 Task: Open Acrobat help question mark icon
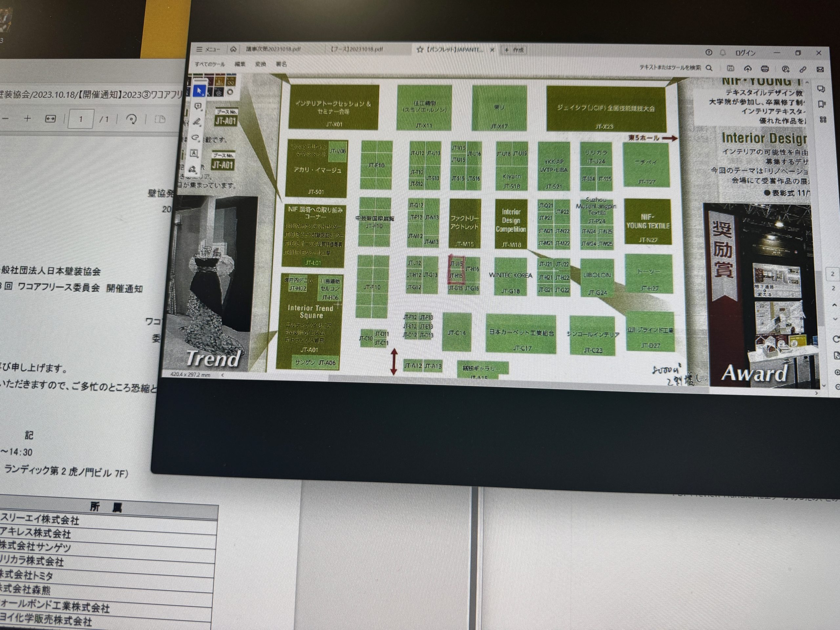709,53
